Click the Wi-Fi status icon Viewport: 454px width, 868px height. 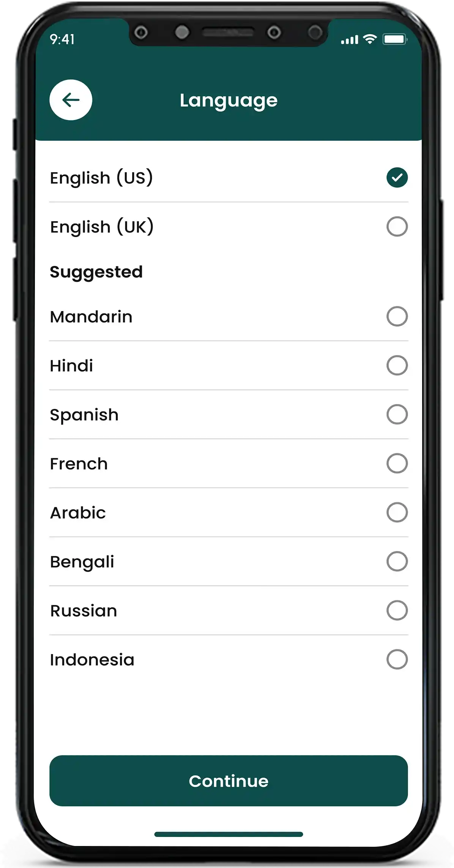coord(370,39)
